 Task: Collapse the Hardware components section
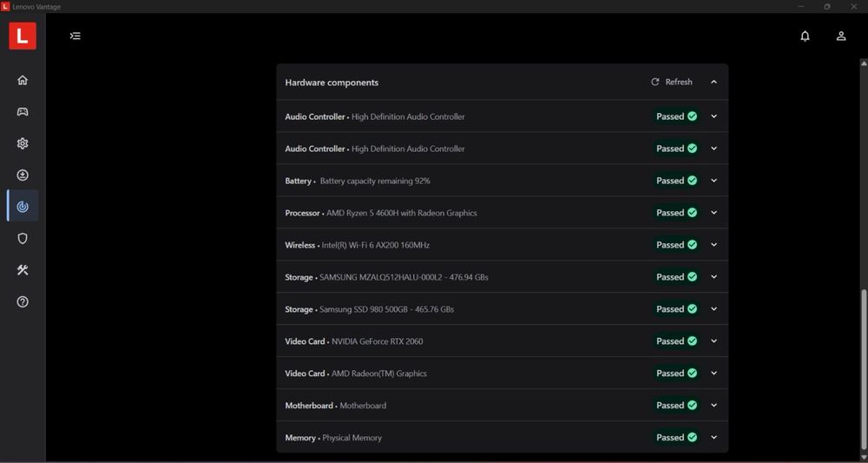click(713, 82)
